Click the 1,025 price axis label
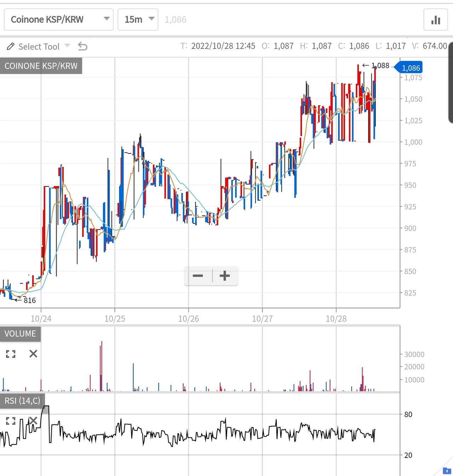This screenshot has width=453, height=476. pyautogui.click(x=413, y=121)
